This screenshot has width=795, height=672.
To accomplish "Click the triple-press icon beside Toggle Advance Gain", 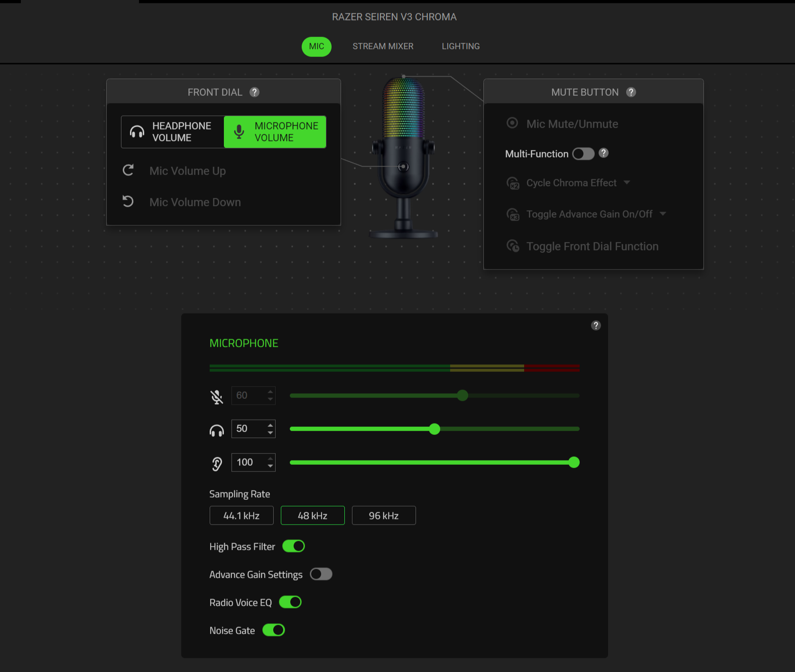I will click(513, 214).
